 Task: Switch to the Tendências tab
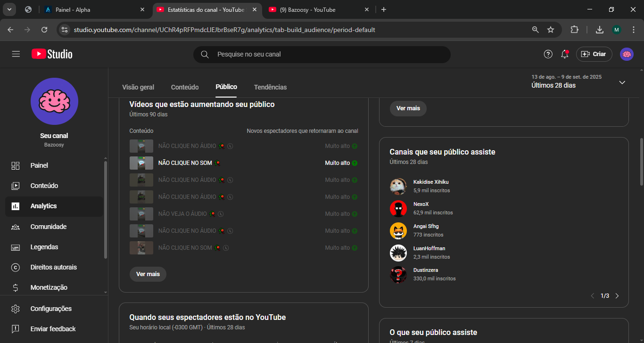pos(270,87)
